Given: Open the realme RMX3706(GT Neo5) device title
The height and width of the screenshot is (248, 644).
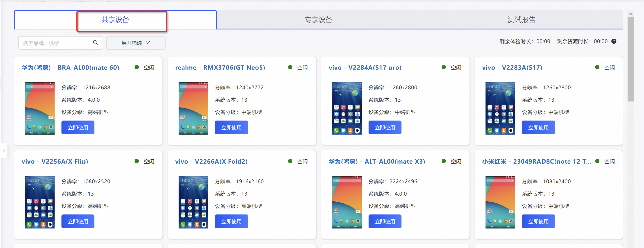Looking at the screenshot, I should (220, 68).
